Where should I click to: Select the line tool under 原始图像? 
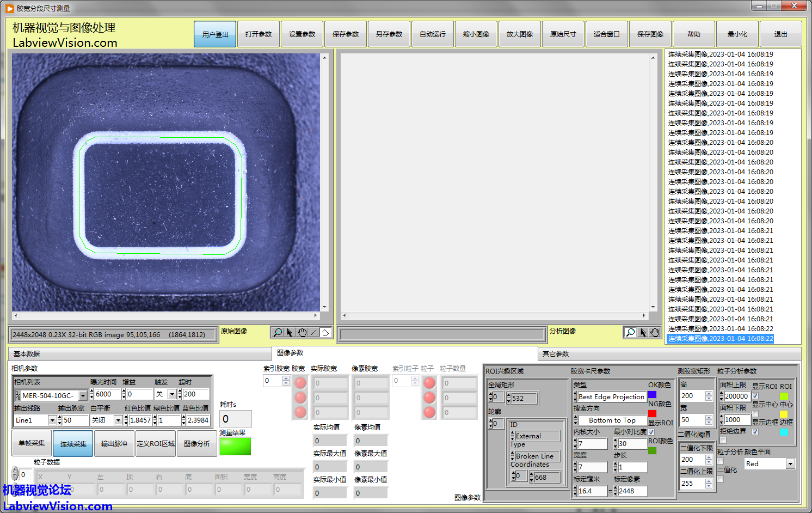coord(313,332)
